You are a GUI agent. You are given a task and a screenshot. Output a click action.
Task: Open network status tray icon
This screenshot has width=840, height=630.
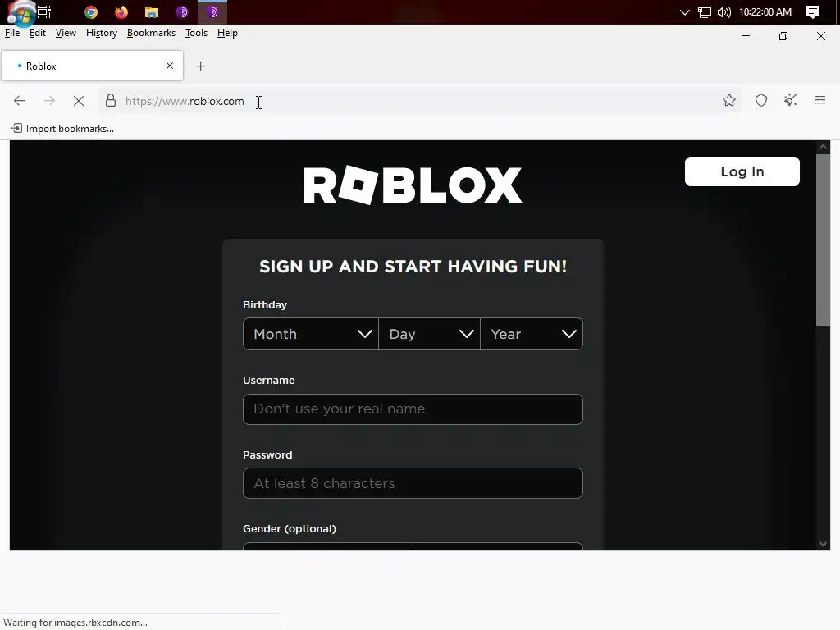pyautogui.click(x=705, y=12)
